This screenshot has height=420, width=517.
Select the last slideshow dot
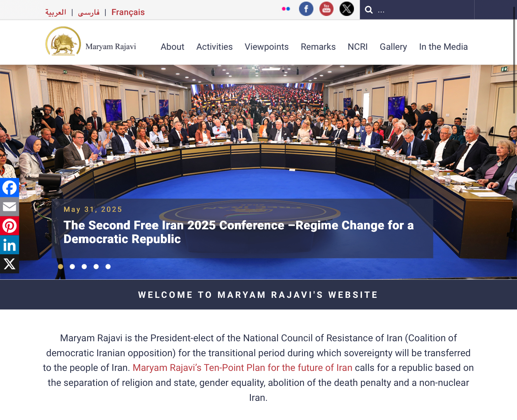click(x=108, y=267)
